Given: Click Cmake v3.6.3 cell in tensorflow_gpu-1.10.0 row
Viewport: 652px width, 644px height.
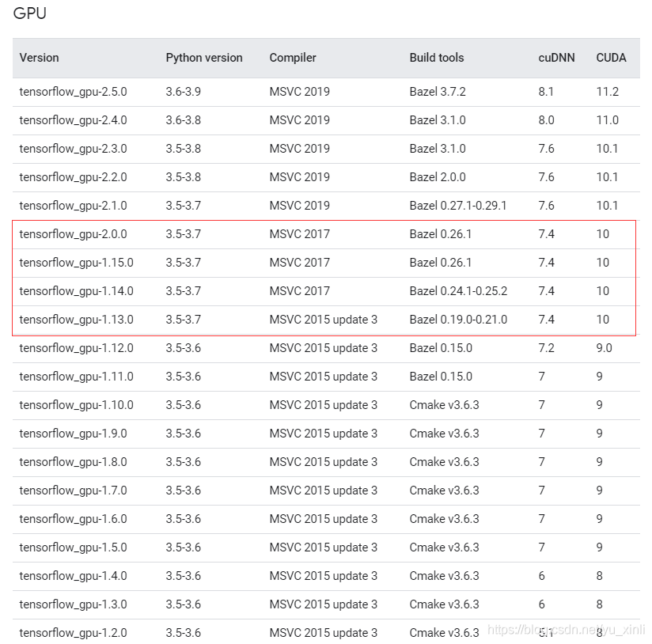Looking at the screenshot, I should [x=444, y=405].
